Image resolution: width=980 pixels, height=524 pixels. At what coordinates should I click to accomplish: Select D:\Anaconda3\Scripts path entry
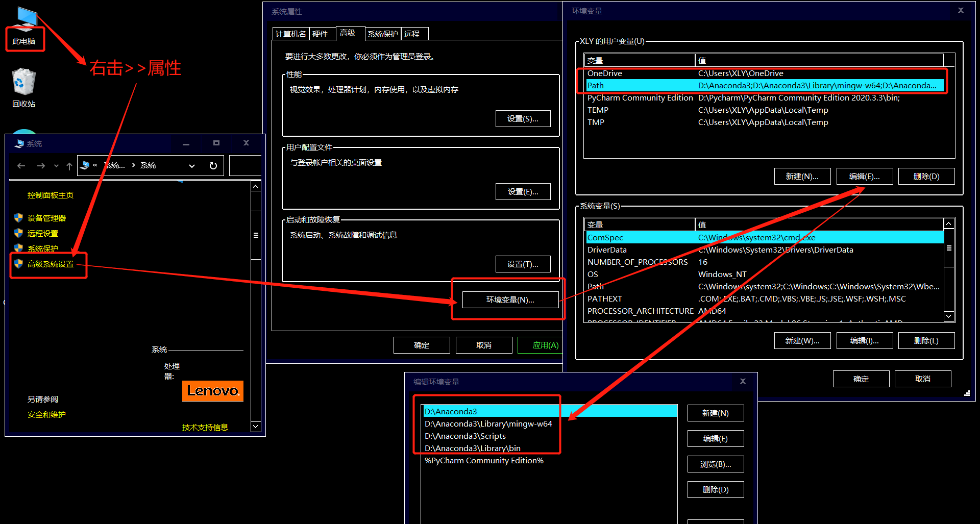click(x=550, y=436)
